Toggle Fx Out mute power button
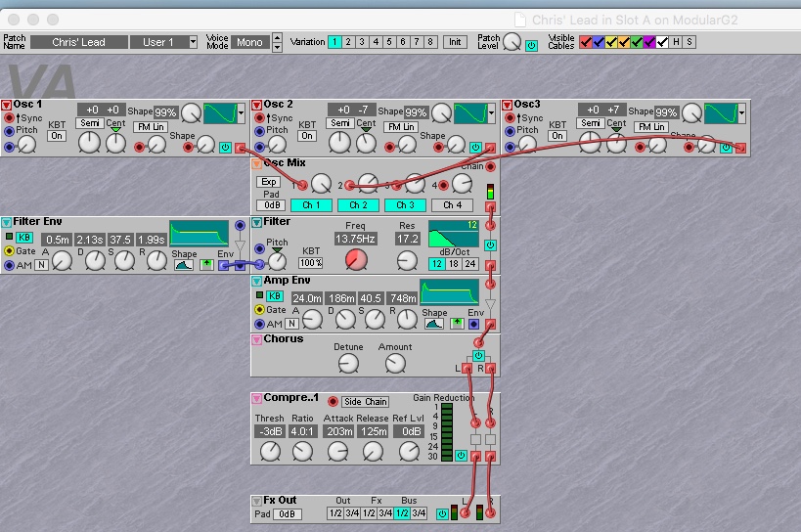 [442, 513]
